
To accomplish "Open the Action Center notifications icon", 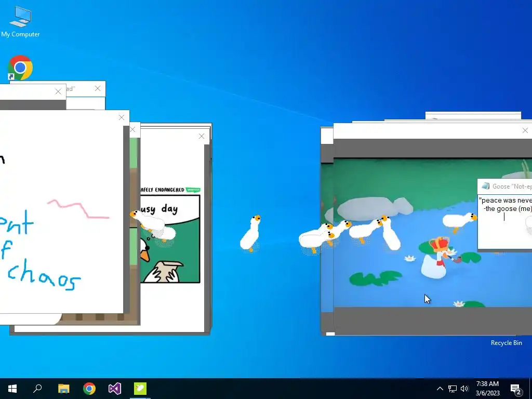I will click(516, 389).
